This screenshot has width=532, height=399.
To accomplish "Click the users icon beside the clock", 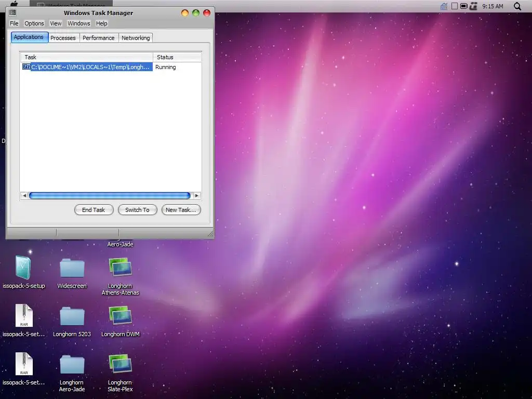I will pyautogui.click(x=473, y=6).
